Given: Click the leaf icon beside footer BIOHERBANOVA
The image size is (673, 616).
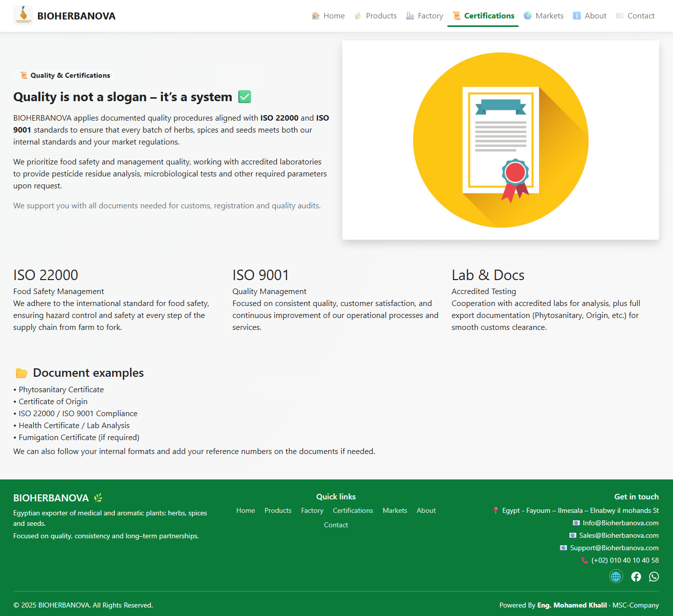Looking at the screenshot, I should click(98, 498).
